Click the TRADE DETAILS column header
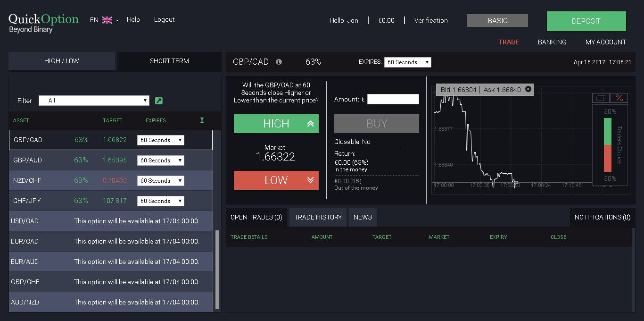Viewport: 644px width, 321px height. click(249, 237)
